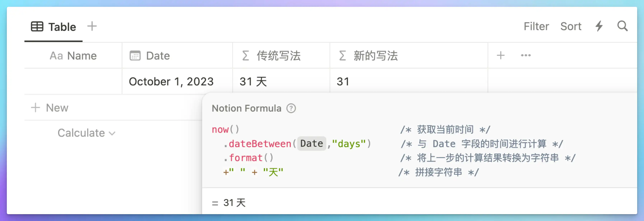This screenshot has width=644, height=221.
Task: Add a new view with the + icon
Action: tap(92, 26)
